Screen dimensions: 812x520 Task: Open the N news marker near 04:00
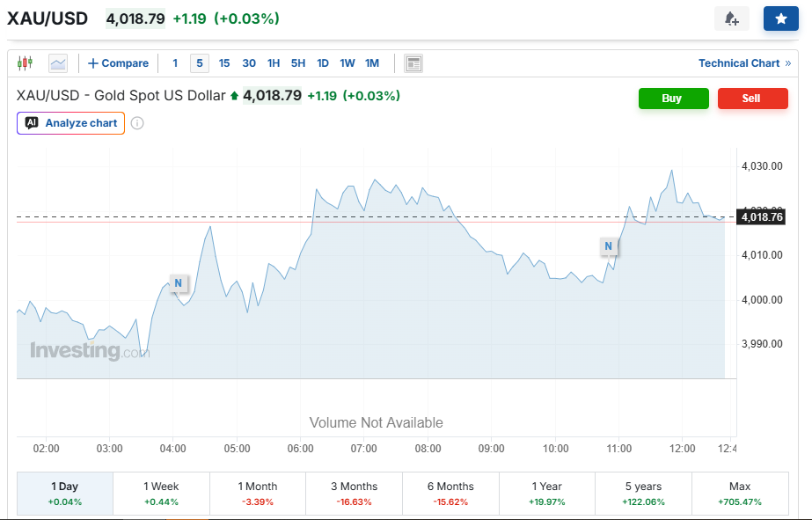178,283
